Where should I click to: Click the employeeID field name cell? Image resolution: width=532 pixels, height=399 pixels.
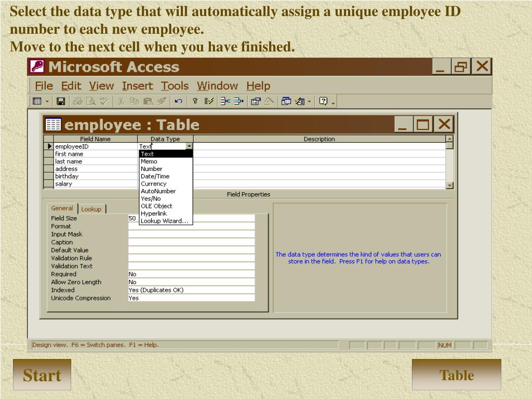click(96, 146)
